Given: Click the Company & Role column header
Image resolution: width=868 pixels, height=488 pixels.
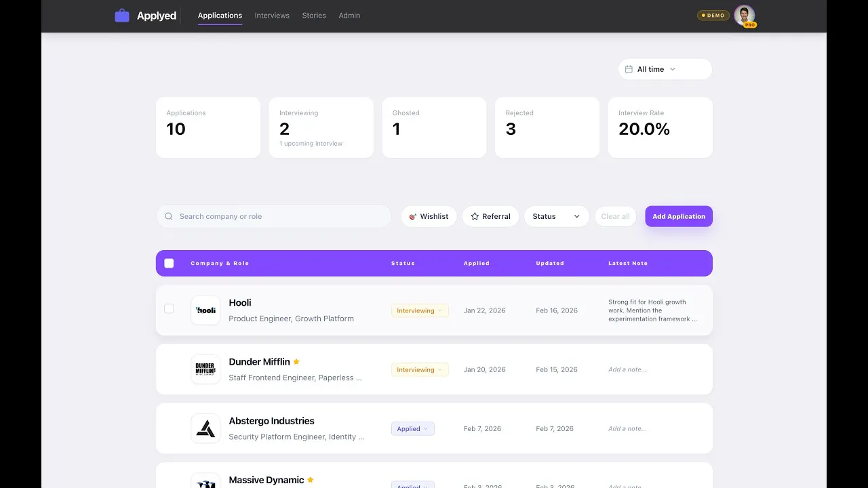Looking at the screenshot, I should pos(220,263).
